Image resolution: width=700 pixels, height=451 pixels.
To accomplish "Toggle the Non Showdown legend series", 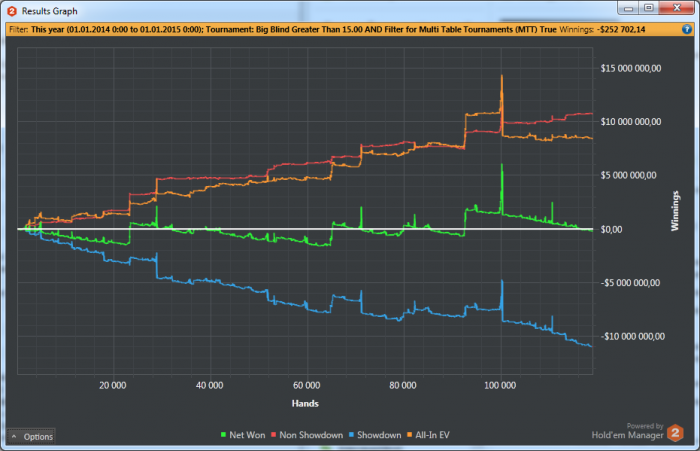I will [307, 435].
